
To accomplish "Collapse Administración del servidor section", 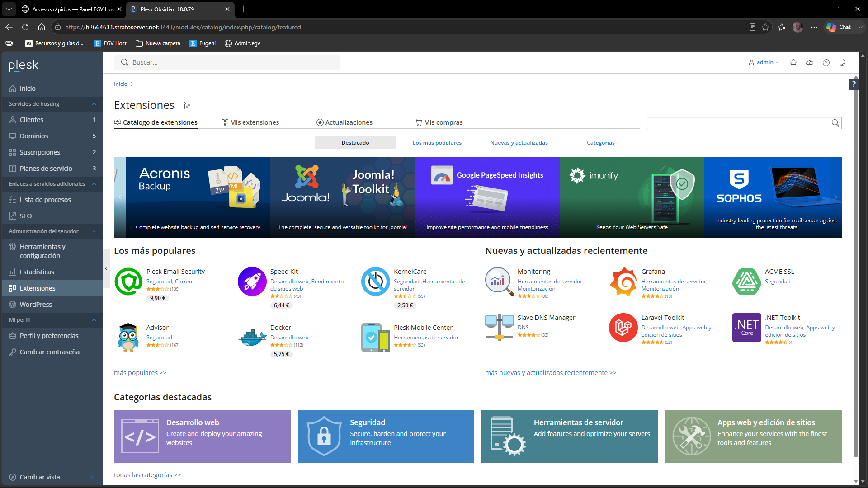I will click(94, 231).
